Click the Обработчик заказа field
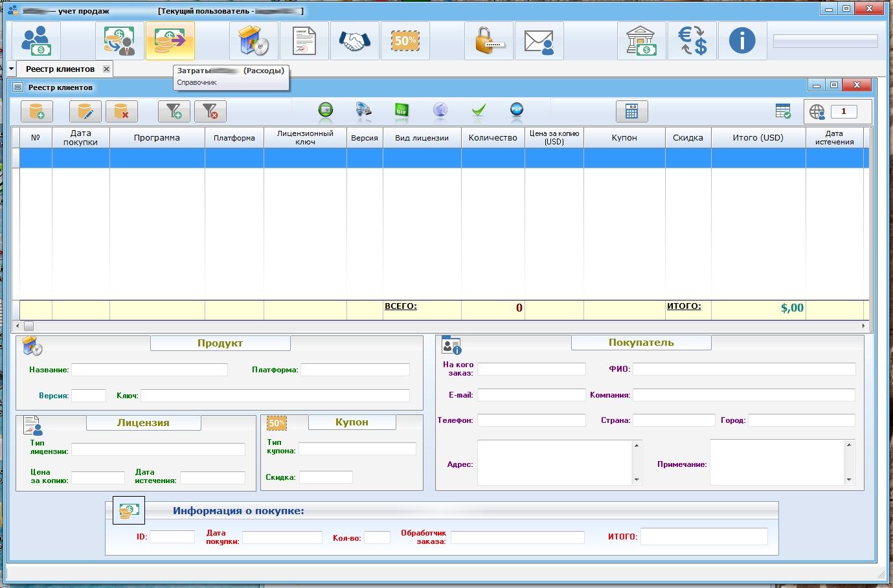 [x=517, y=537]
